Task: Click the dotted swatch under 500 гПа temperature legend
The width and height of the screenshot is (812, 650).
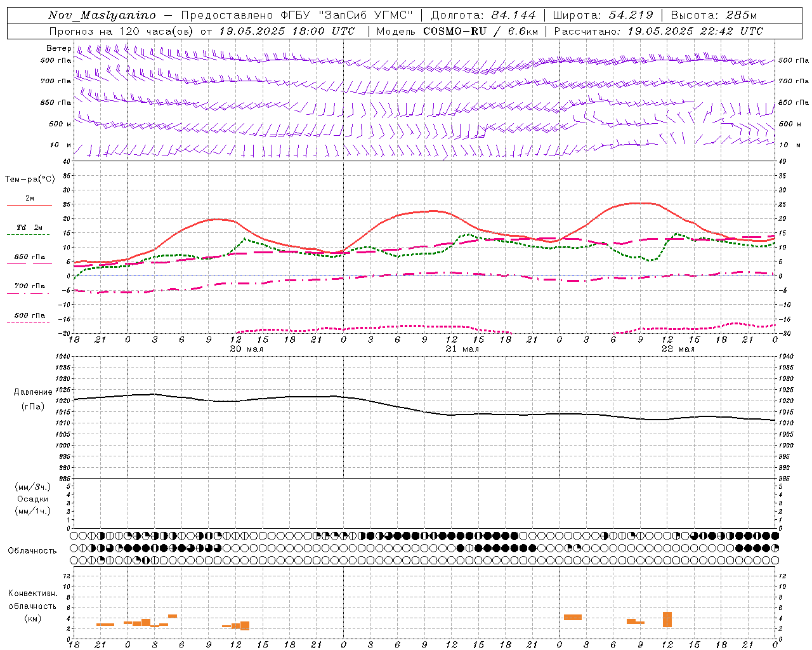Action: pos(29,322)
